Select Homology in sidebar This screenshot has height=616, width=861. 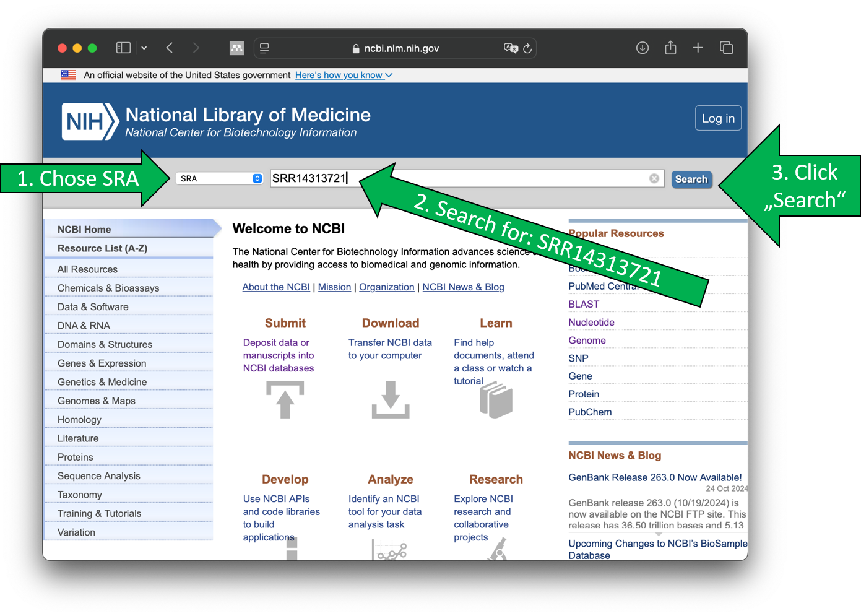tap(79, 420)
